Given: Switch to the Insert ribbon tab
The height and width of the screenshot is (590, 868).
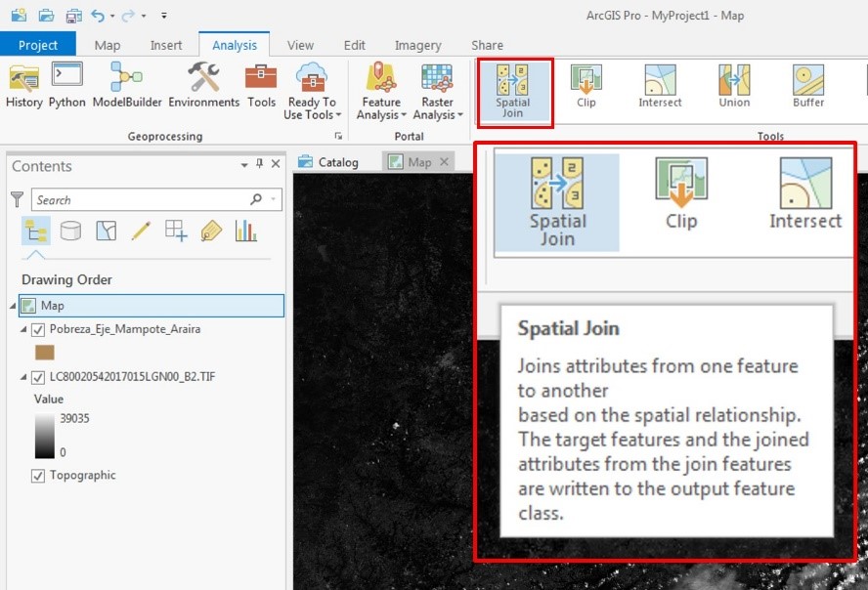Looking at the screenshot, I should [166, 45].
